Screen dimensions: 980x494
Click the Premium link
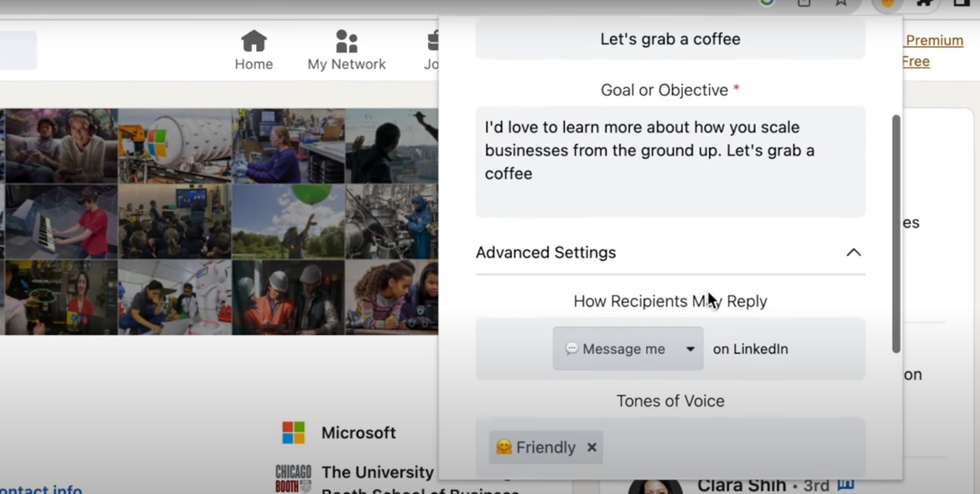(x=934, y=40)
